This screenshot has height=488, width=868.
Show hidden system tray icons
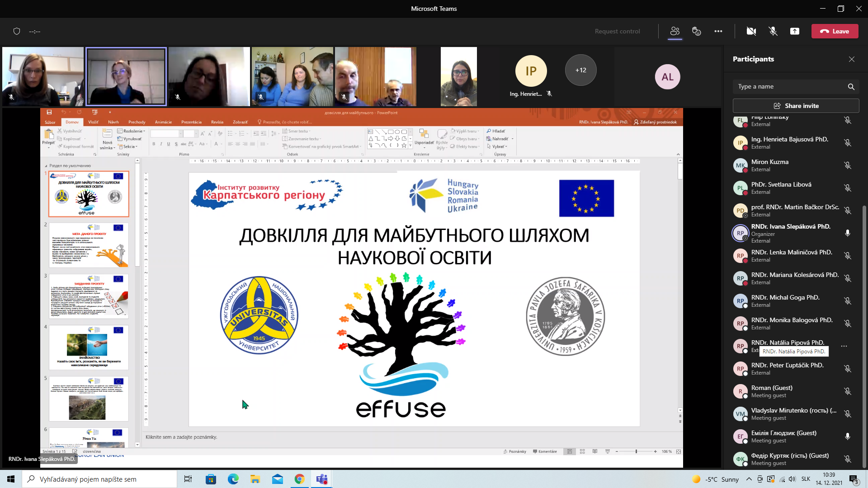click(x=749, y=479)
